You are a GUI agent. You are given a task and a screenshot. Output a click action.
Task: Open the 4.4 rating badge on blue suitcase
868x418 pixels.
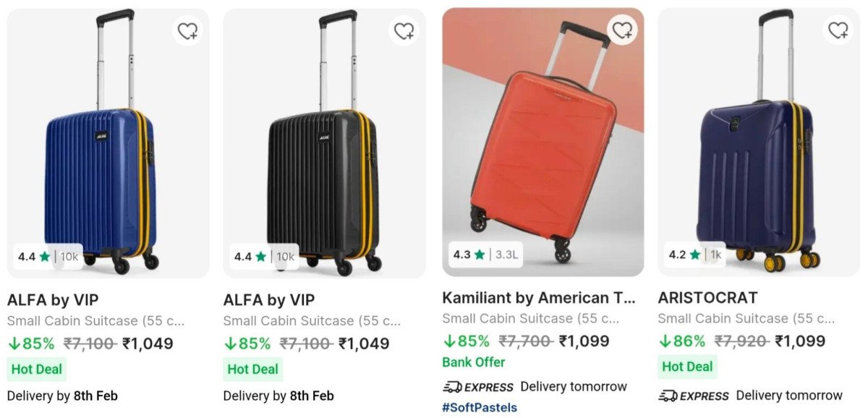point(48,257)
